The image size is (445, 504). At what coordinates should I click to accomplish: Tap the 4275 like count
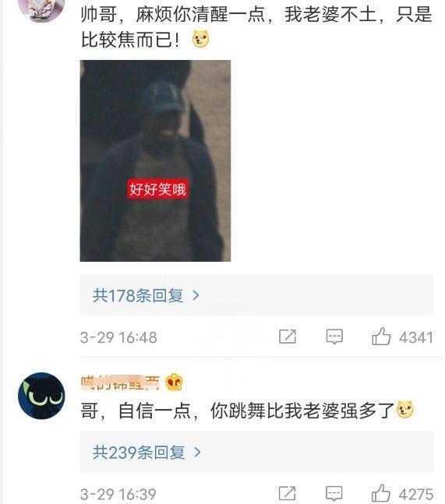click(416, 495)
